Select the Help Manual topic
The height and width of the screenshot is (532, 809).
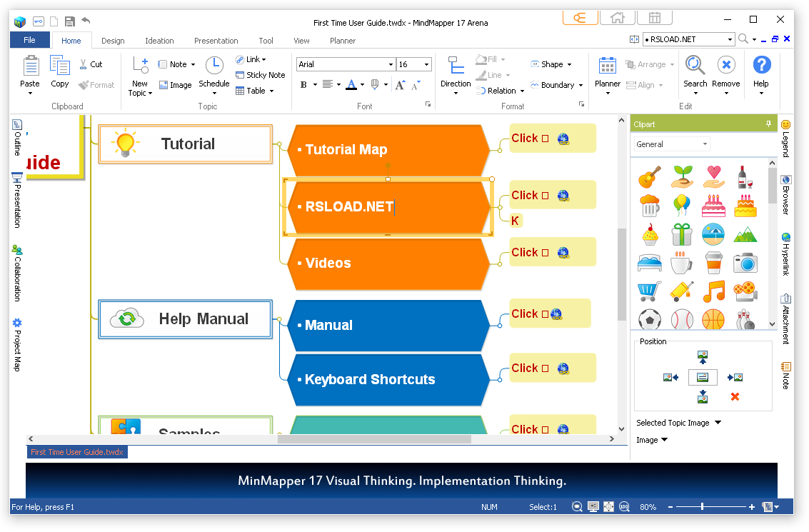point(185,319)
